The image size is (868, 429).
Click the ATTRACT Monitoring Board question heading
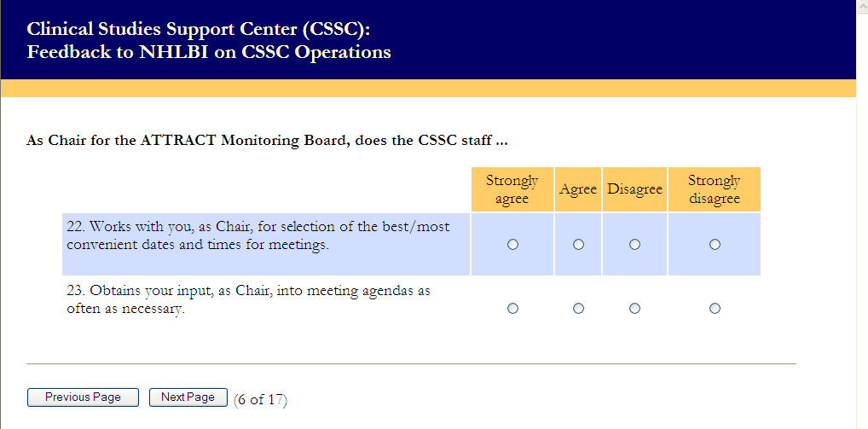pos(267,140)
